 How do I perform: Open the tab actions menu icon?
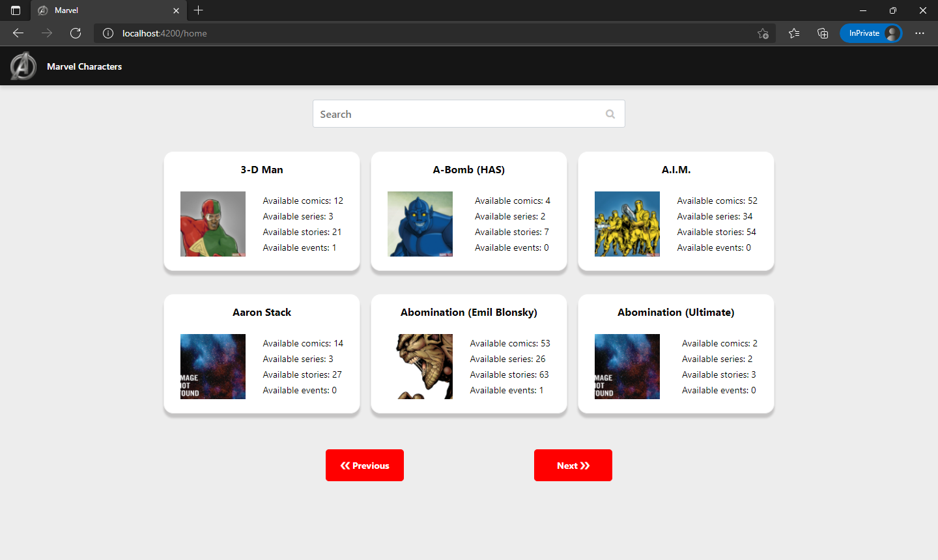(16, 10)
